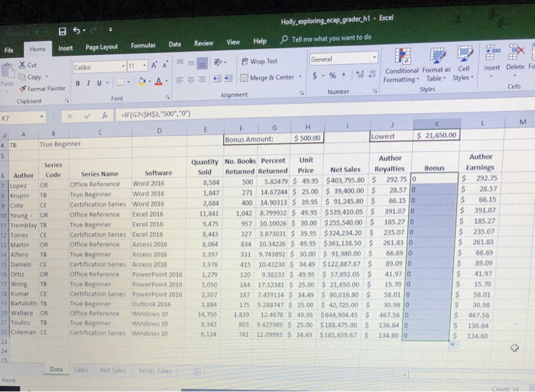Open the Auto Fill Options button below the Bonus column
Screen dimensions: 535x392
coord(453,345)
